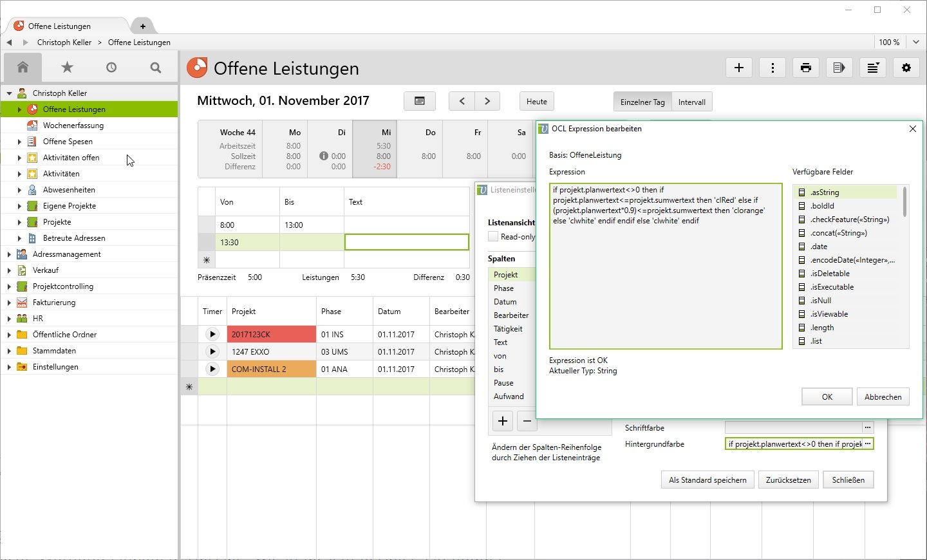Viewport: 927px width, 560px height.
Task: Click plus button to add column
Action: (x=503, y=421)
